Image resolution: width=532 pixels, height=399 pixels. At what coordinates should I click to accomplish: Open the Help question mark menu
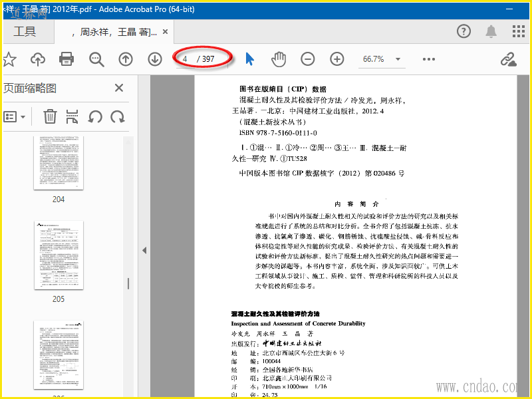coord(464,31)
